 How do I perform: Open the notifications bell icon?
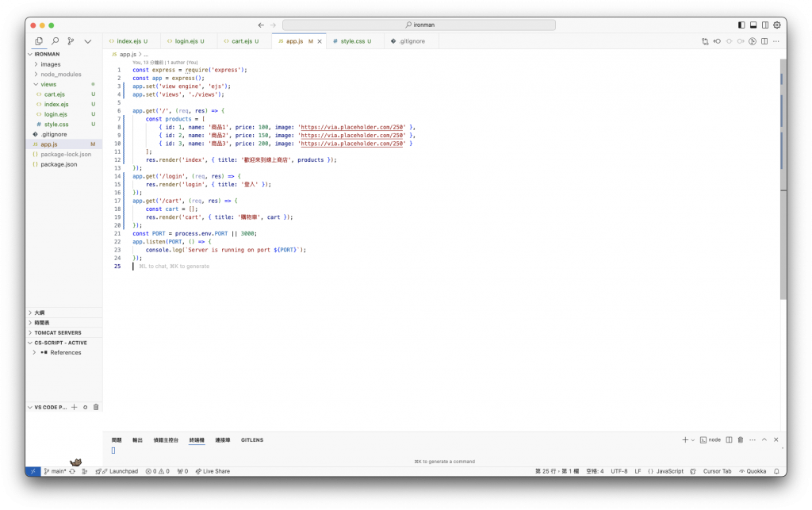(x=776, y=472)
